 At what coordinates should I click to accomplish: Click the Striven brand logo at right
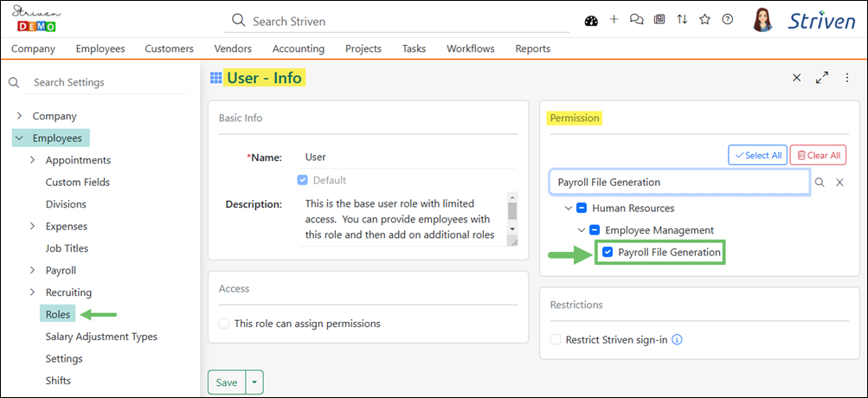821,21
